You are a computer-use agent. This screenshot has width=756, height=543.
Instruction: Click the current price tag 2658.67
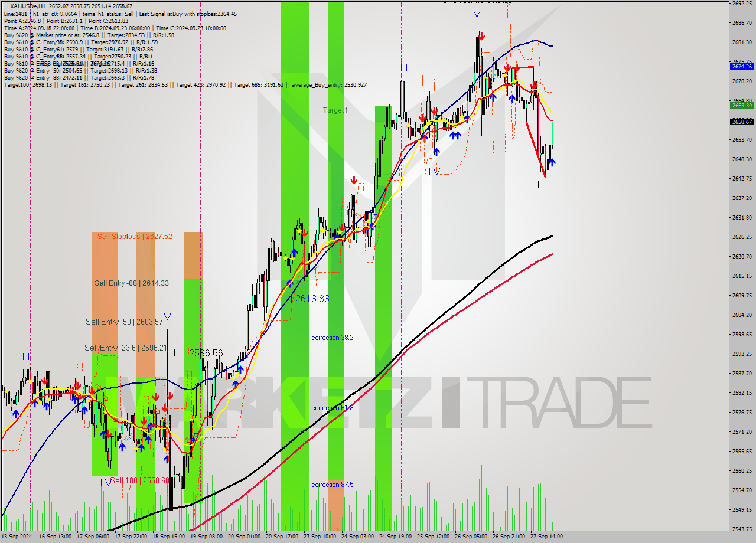pos(742,122)
